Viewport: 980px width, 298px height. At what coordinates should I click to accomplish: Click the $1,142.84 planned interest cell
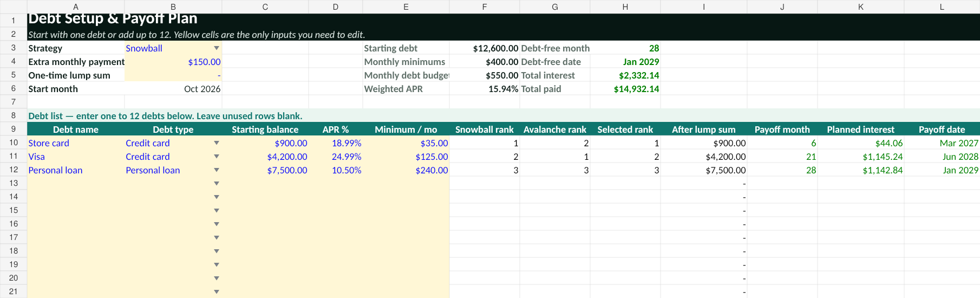(861, 170)
